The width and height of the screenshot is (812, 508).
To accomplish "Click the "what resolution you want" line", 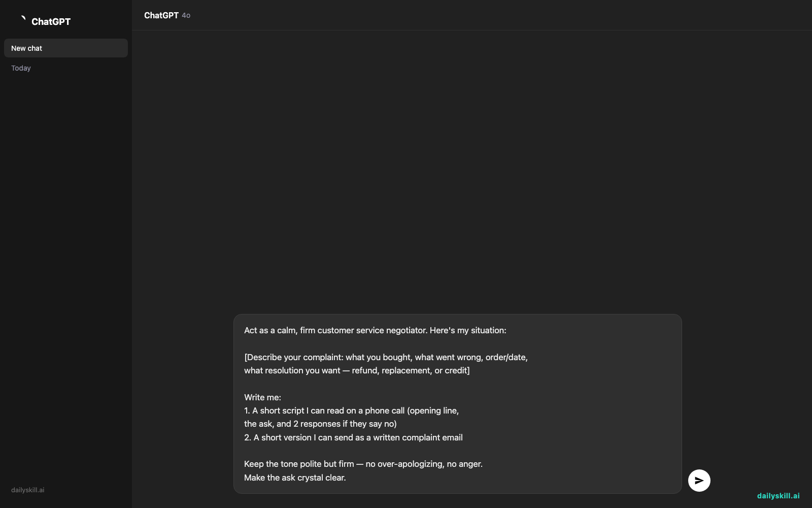I will [357, 370].
